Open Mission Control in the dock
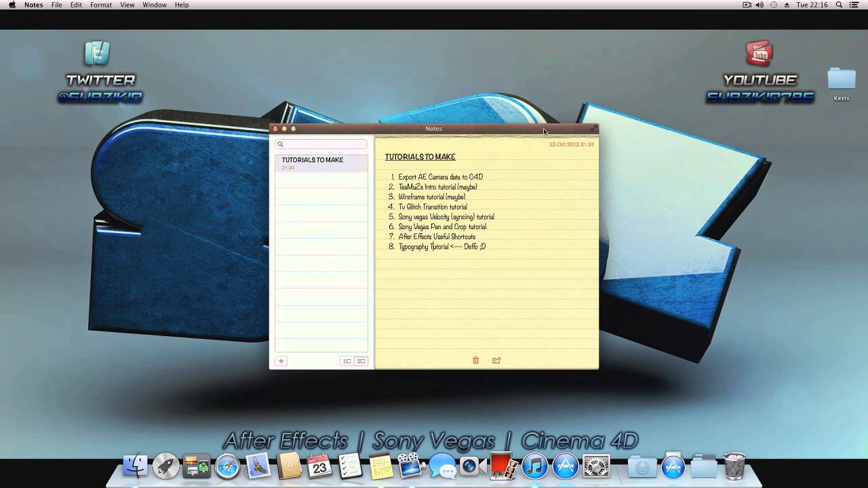This screenshot has width=868, height=488. click(x=197, y=466)
